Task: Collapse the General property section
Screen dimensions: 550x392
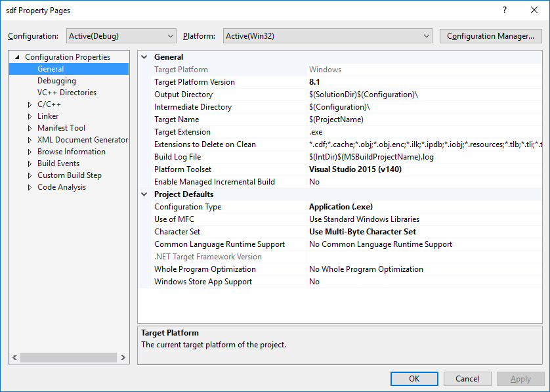Action: pyautogui.click(x=145, y=56)
